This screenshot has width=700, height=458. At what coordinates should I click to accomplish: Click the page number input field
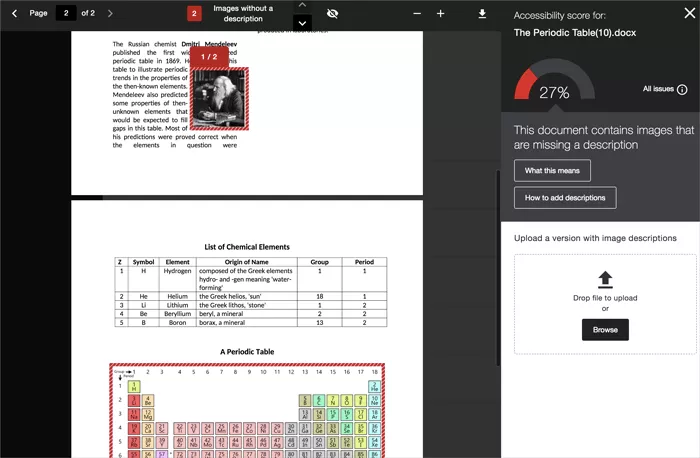click(x=67, y=13)
